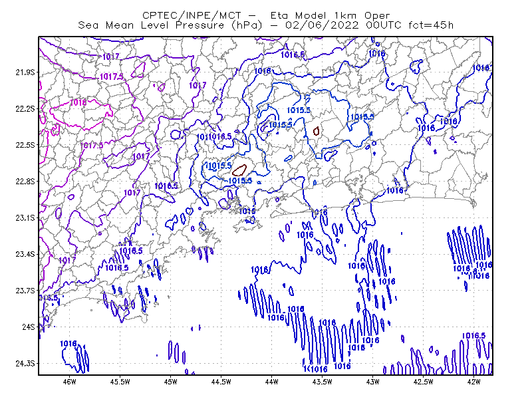
Task: Click the 23.4S latitude axis label
Action: click(25, 254)
